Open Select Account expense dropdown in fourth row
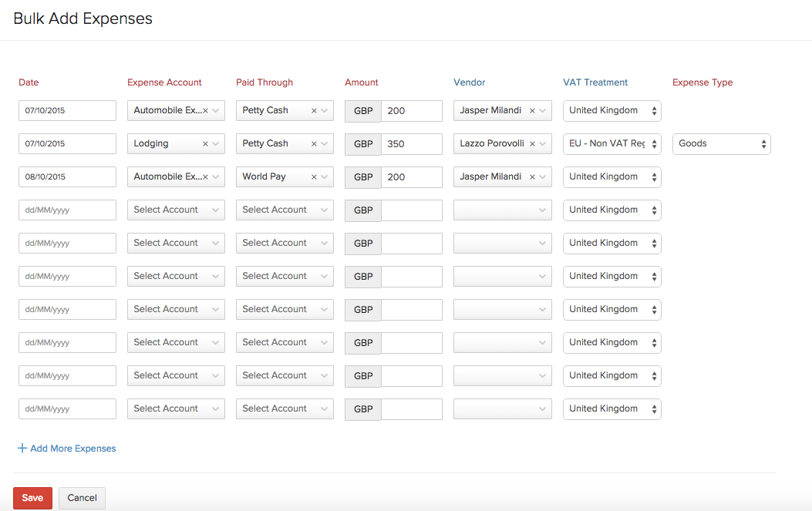 pyautogui.click(x=176, y=210)
